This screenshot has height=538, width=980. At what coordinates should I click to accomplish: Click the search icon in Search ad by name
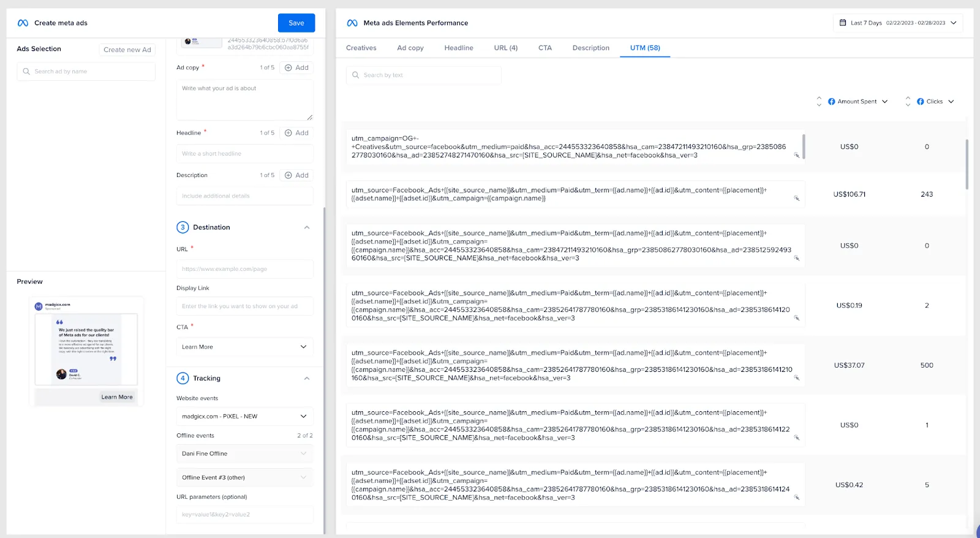[x=26, y=72]
